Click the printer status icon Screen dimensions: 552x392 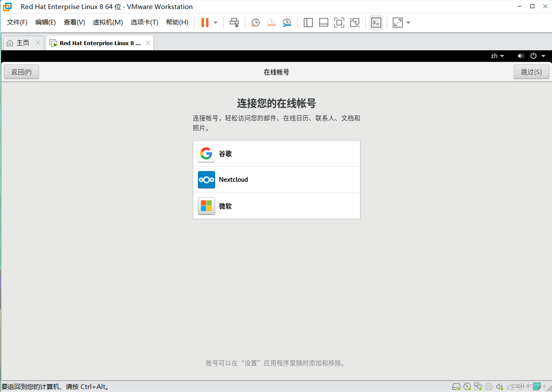point(488,386)
